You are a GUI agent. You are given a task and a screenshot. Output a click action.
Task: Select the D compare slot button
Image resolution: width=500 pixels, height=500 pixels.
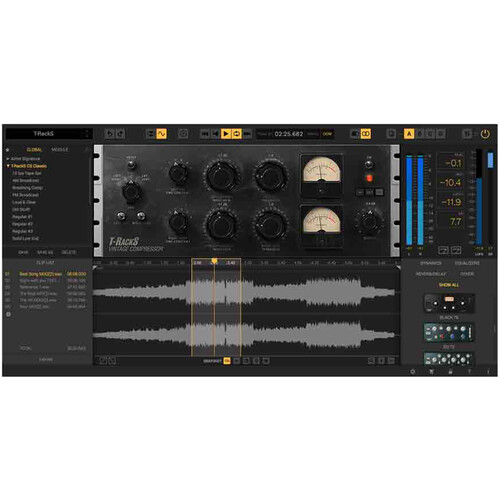(440, 134)
